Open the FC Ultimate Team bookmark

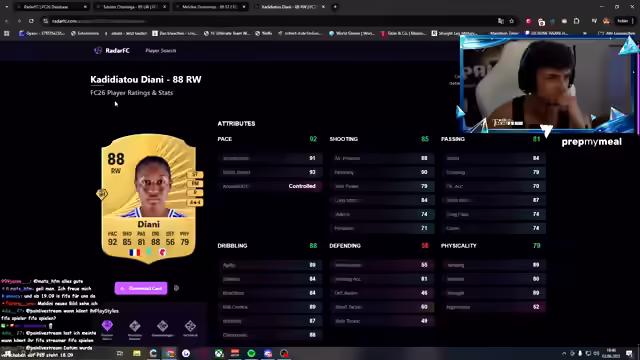pos(227,33)
